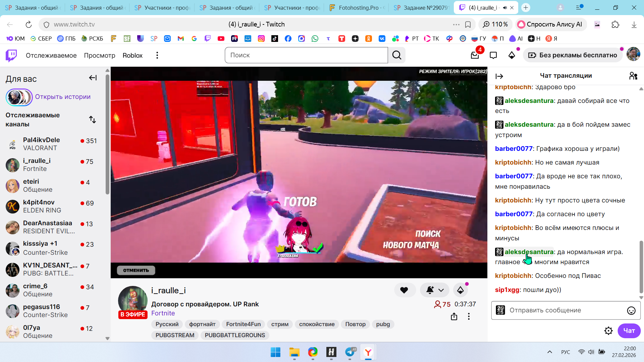The image size is (644, 362).
Task: Open the Отслеживаемое navigation item
Action: click(51, 55)
